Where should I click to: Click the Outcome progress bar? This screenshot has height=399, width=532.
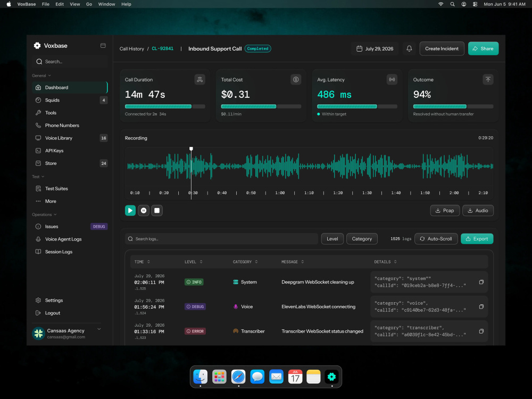pyautogui.click(x=453, y=106)
